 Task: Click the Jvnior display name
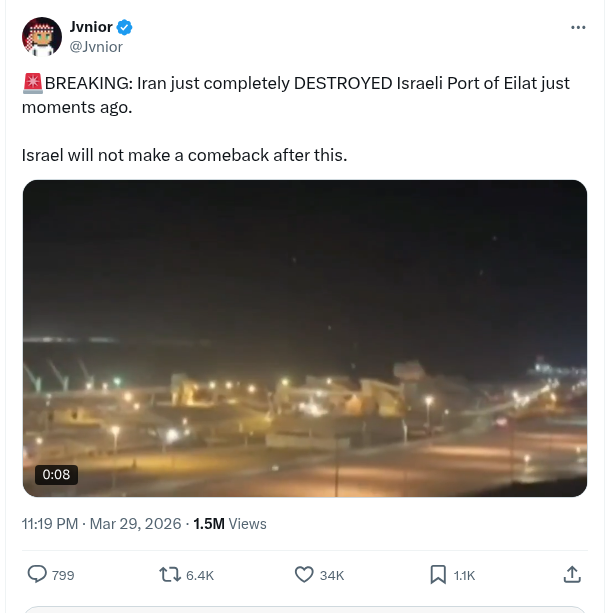[x=90, y=27]
